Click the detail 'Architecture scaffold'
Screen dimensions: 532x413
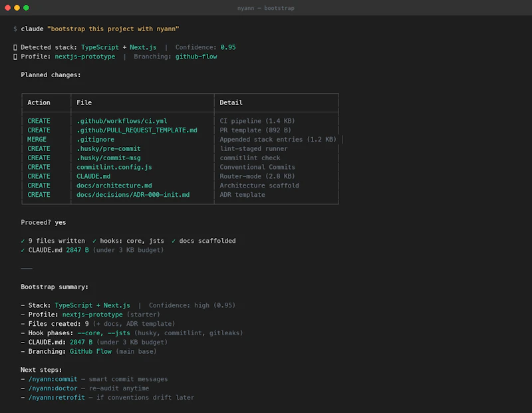(x=259, y=186)
